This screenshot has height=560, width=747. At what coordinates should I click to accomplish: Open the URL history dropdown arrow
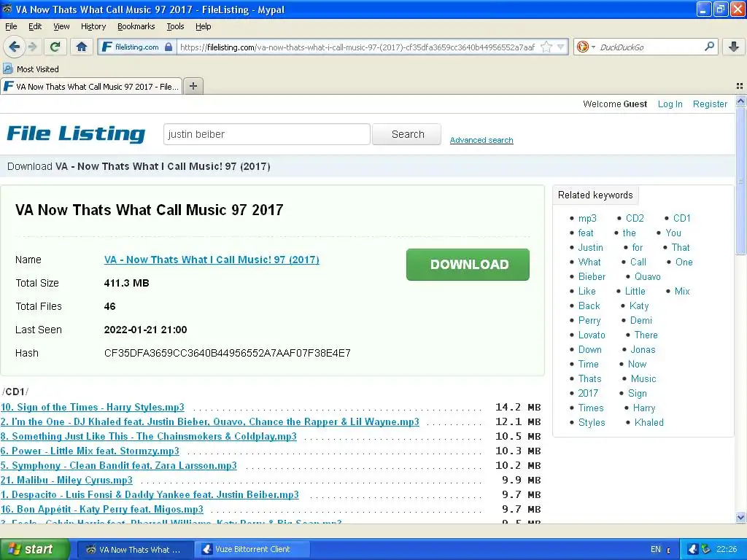pos(561,47)
